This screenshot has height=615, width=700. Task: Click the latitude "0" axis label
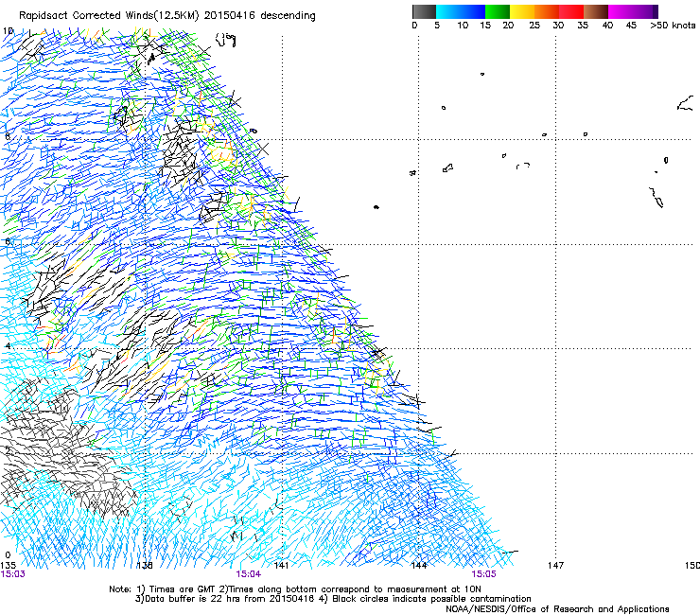pos(8,555)
